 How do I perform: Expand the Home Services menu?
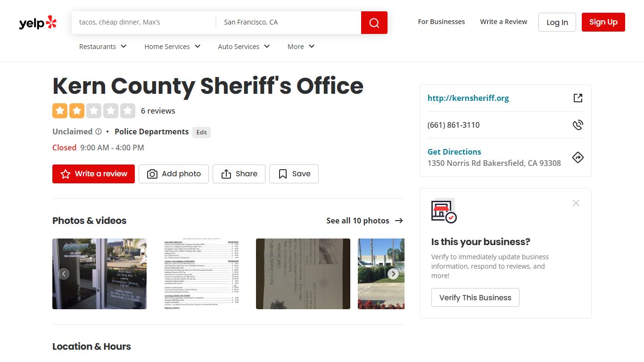[173, 47]
